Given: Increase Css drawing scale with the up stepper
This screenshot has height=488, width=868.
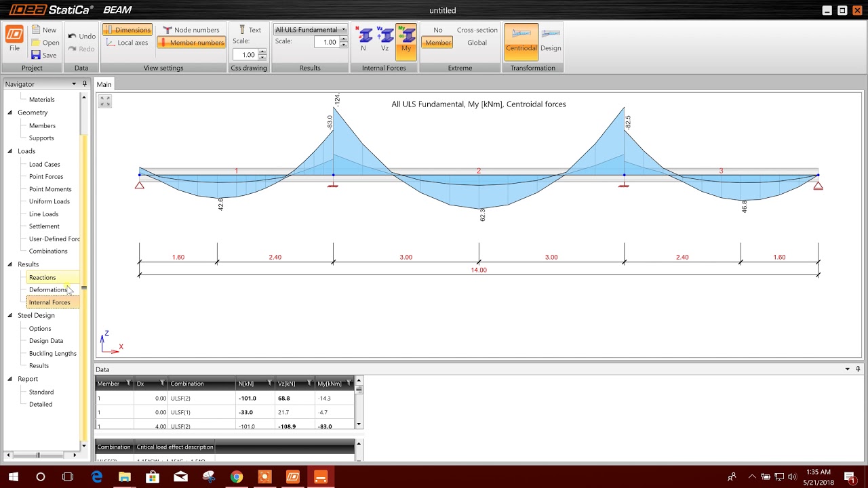Looking at the screenshot, I should pos(262,51).
